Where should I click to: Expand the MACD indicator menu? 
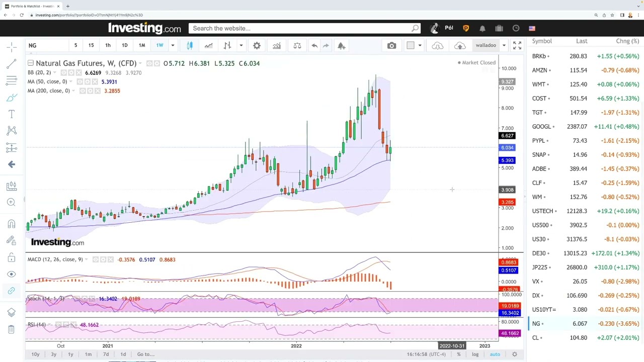coord(87,259)
